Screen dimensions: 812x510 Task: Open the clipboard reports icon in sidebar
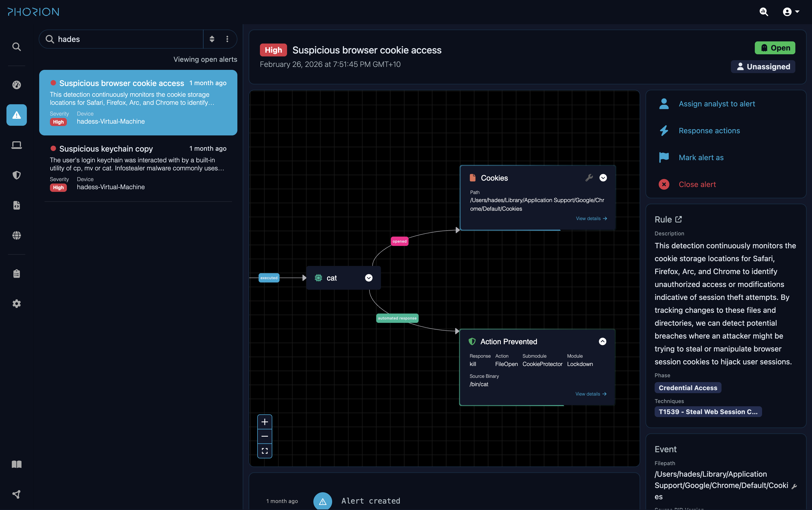click(x=16, y=273)
